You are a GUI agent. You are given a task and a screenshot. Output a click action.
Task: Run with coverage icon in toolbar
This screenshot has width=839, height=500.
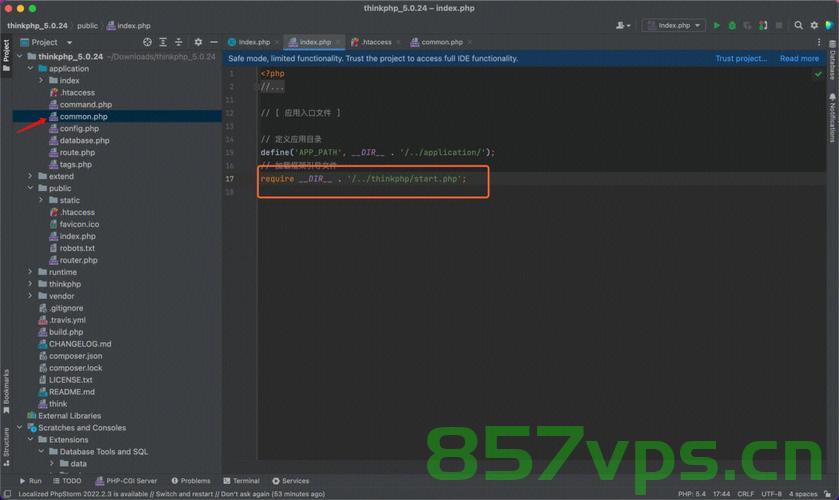(x=748, y=25)
